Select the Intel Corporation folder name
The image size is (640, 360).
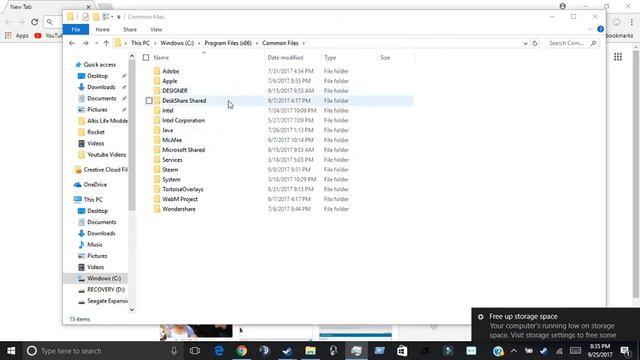pos(184,120)
